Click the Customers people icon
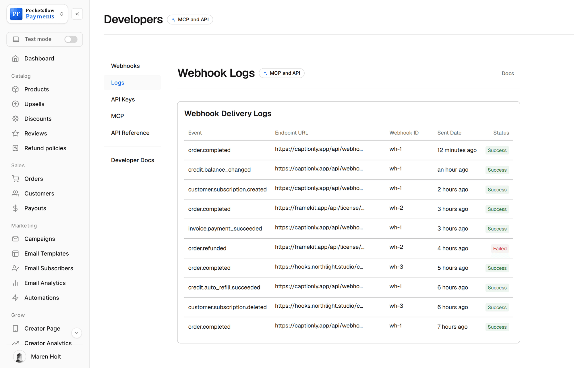The width and height of the screenshot is (588, 368). (16, 193)
